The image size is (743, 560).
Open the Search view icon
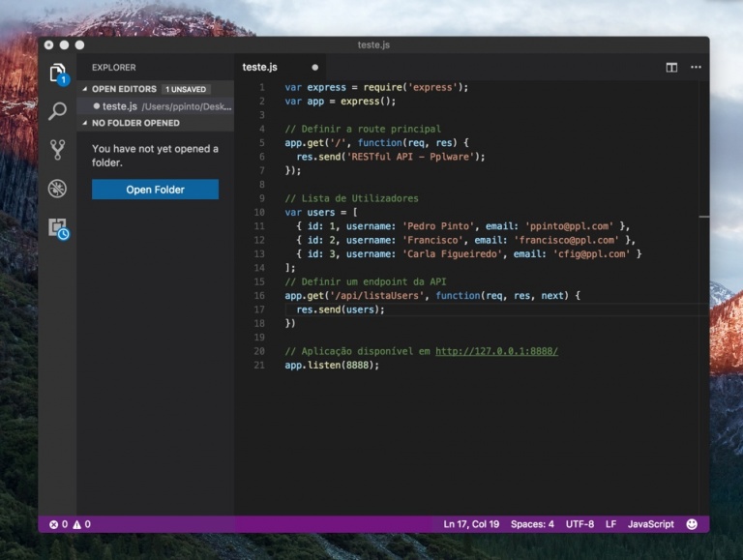(x=58, y=111)
